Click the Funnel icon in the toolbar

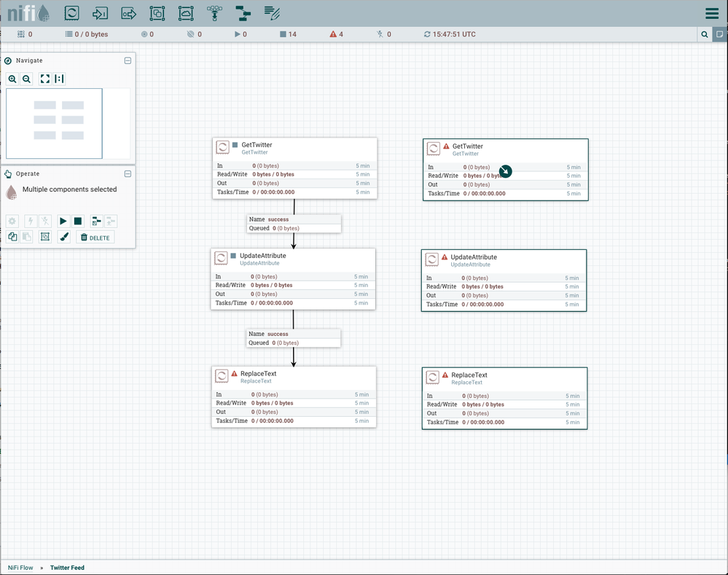[x=215, y=12]
